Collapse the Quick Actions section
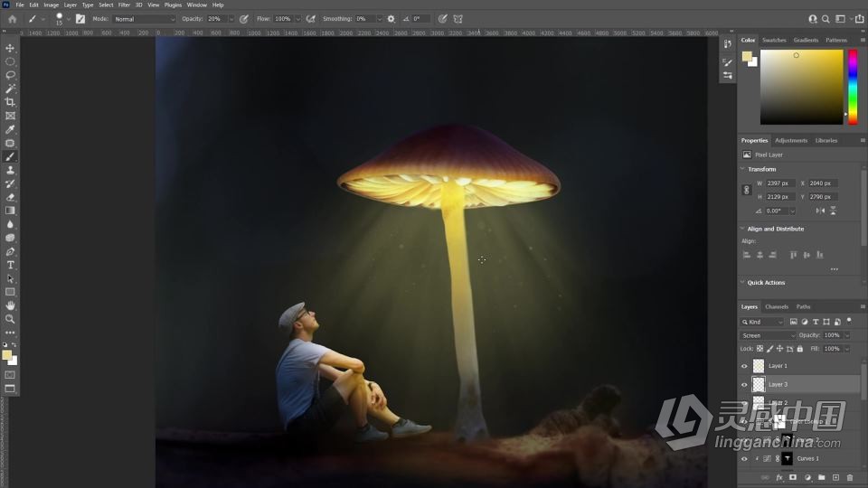This screenshot has height=488, width=868. point(742,282)
